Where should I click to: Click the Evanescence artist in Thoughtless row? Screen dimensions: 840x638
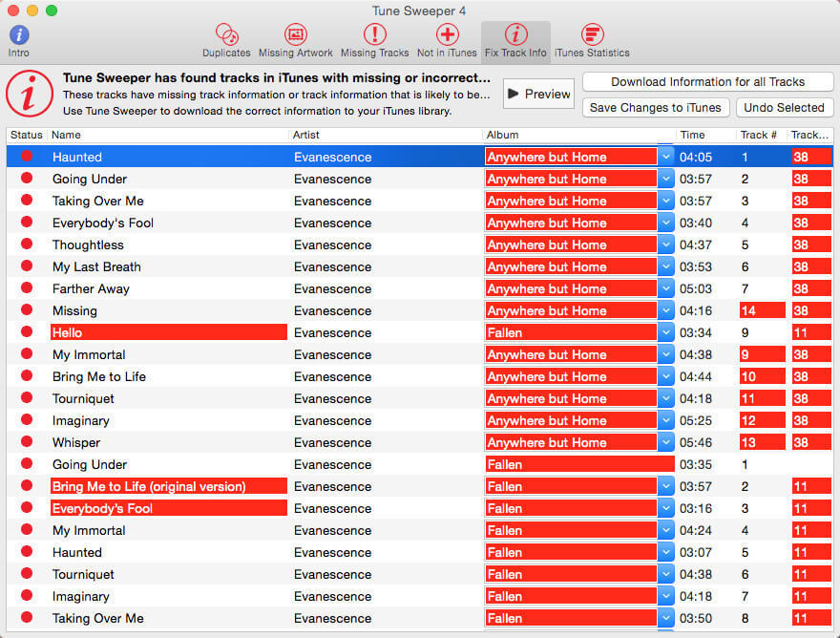click(x=333, y=245)
